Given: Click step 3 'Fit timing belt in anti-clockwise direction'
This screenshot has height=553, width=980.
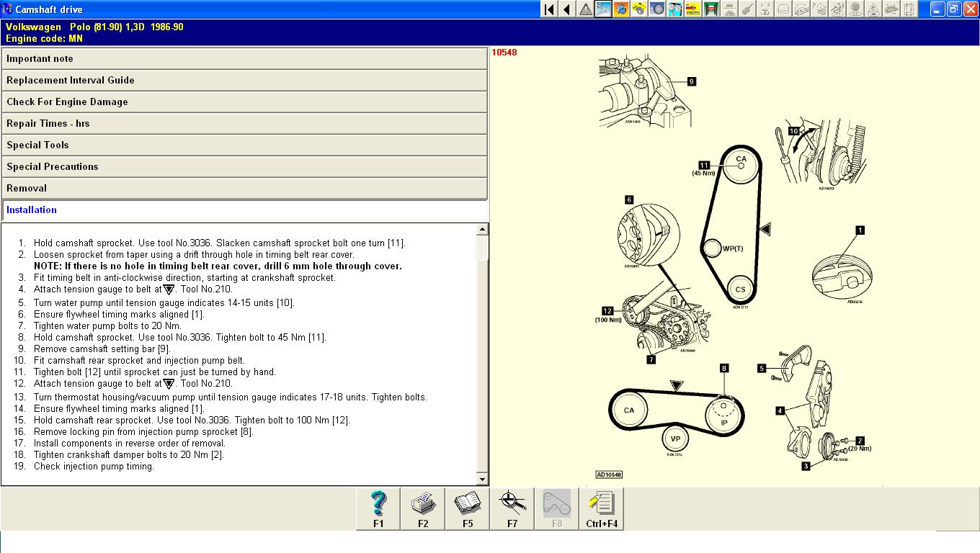Looking at the screenshot, I should [184, 278].
